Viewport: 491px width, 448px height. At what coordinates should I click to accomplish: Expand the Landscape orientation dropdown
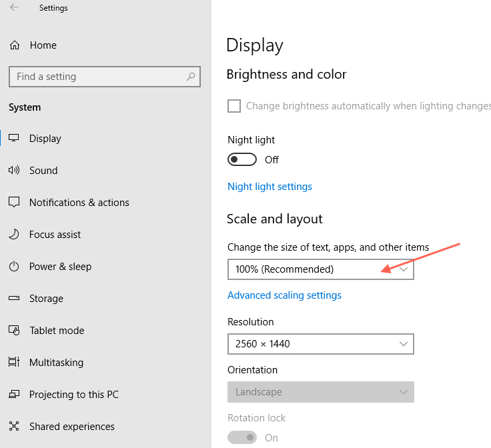click(x=320, y=392)
